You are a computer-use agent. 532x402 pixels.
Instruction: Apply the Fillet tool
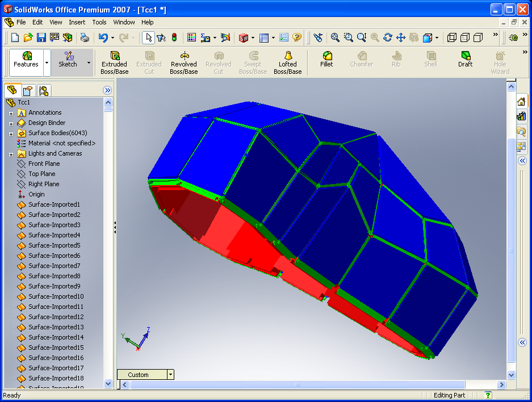(326, 59)
